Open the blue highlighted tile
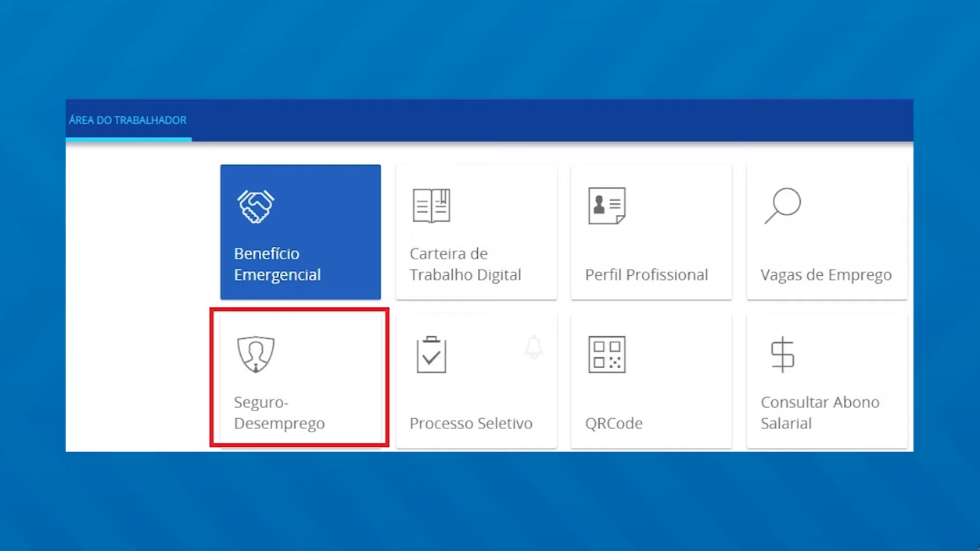The width and height of the screenshot is (980, 551). coord(300,231)
